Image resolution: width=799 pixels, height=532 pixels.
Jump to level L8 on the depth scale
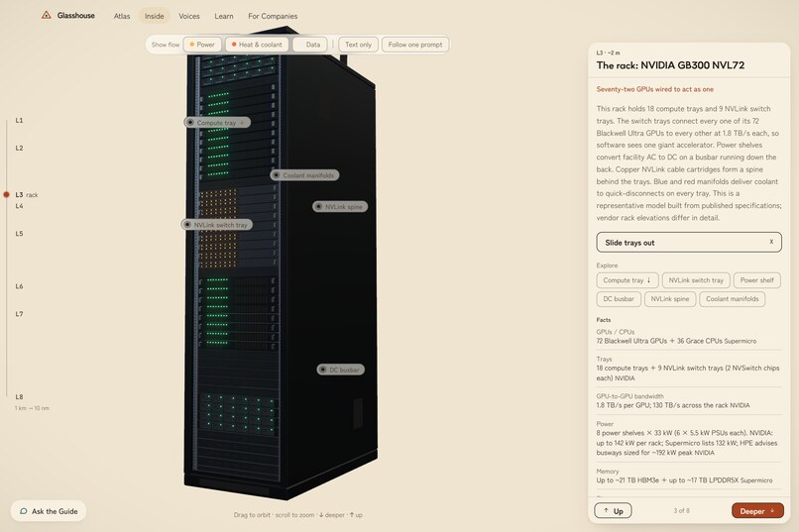point(19,396)
